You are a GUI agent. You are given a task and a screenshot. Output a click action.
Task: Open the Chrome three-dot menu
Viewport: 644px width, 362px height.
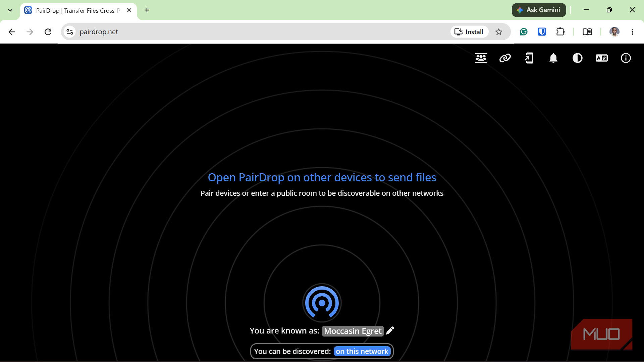[633, 32]
